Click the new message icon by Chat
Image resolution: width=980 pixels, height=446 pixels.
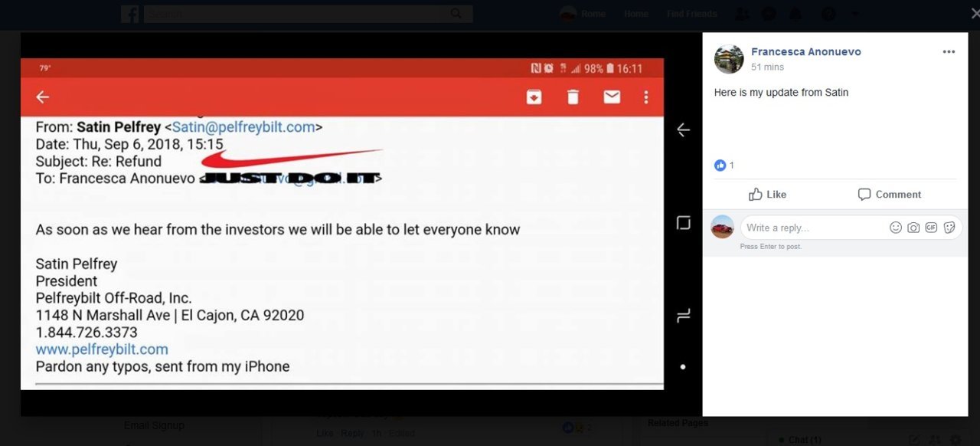pyautogui.click(x=915, y=440)
